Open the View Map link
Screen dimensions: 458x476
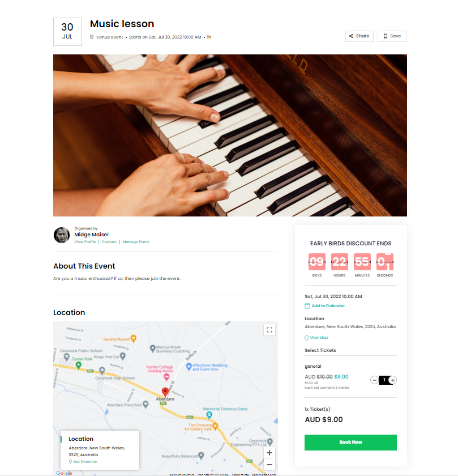click(316, 338)
